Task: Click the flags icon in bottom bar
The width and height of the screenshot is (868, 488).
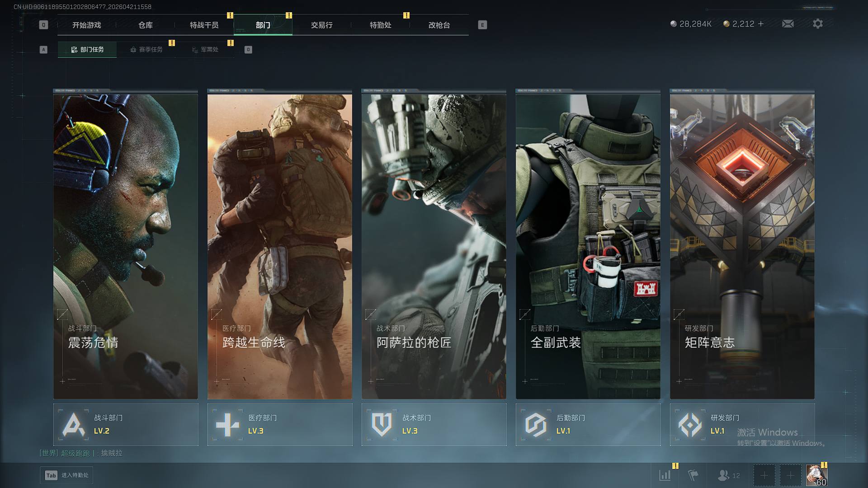Action: 693,475
